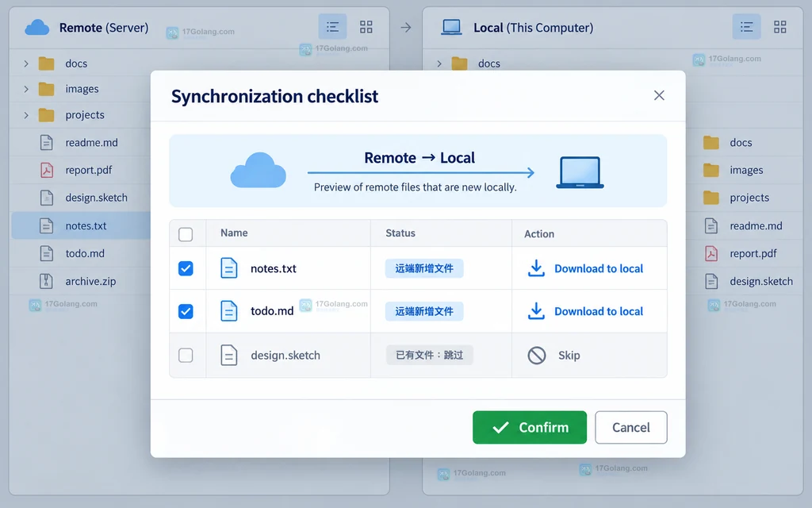Click the transfer arrow between panels
The height and width of the screenshot is (508, 812).
(406, 28)
